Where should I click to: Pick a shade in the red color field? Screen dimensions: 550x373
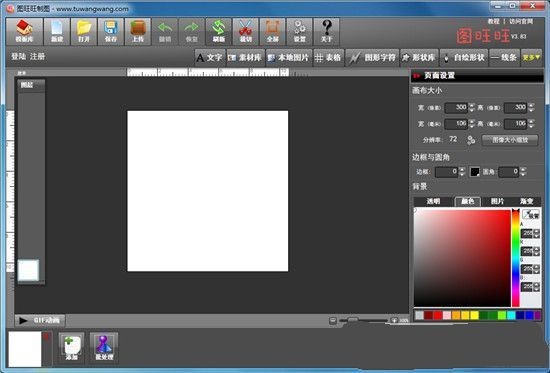tap(462, 258)
